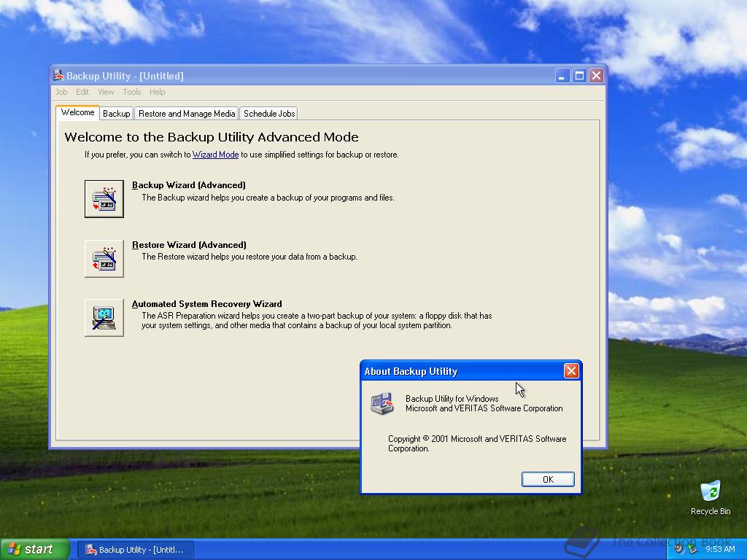Open the Help menu
Image resolution: width=747 pixels, height=560 pixels.
(158, 92)
